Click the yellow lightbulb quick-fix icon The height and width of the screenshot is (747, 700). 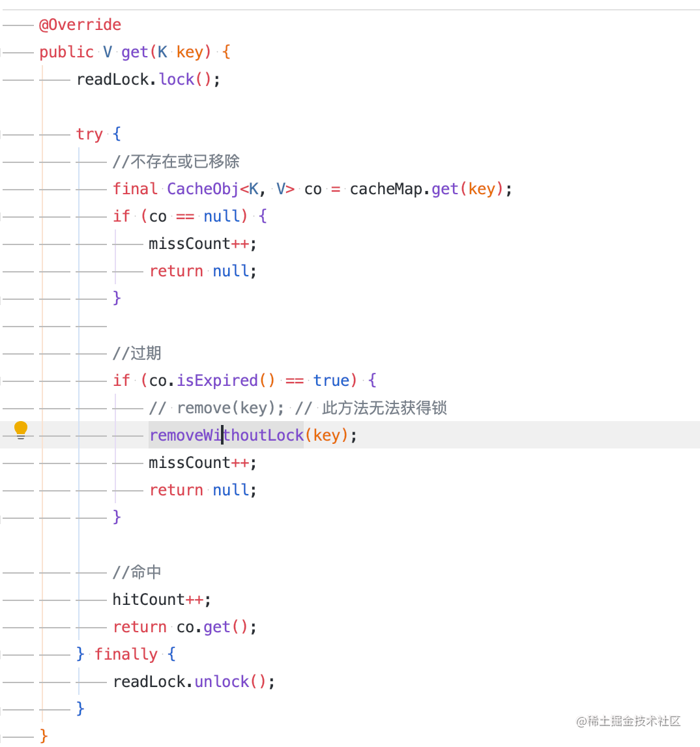[x=20, y=430]
